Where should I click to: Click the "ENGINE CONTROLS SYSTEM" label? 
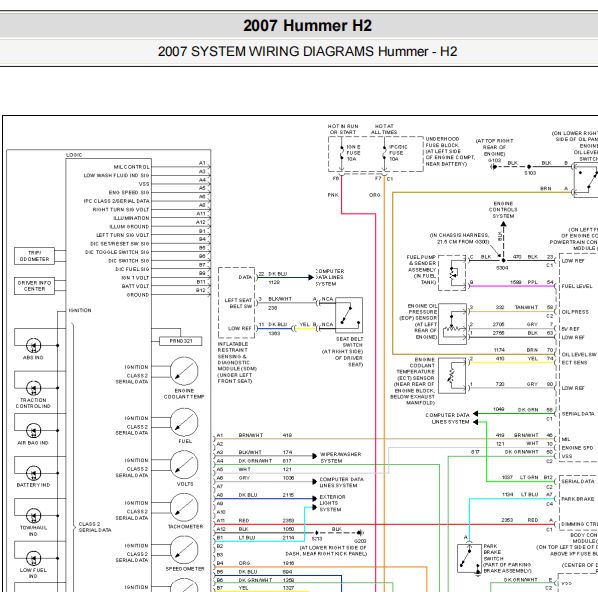click(x=503, y=210)
